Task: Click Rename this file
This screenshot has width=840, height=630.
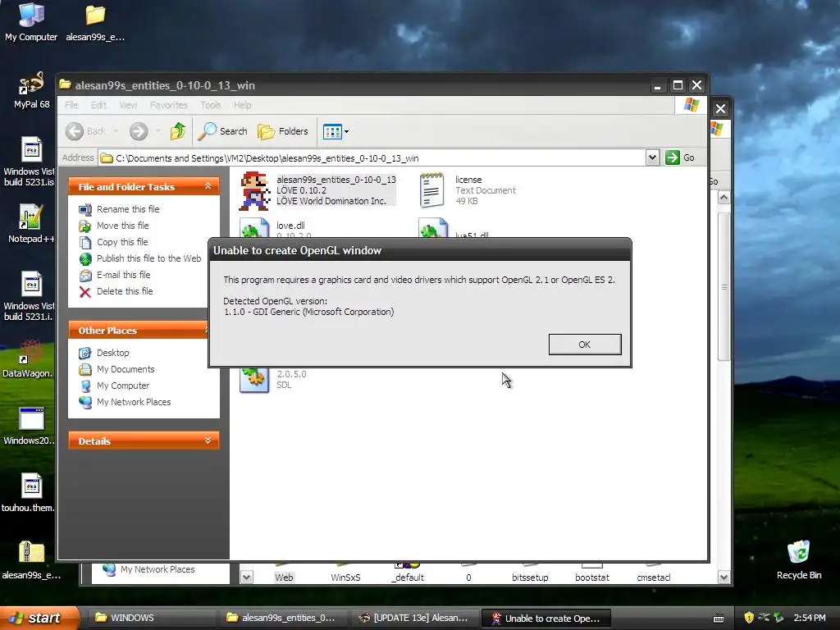Action: (x=128, y=209)
